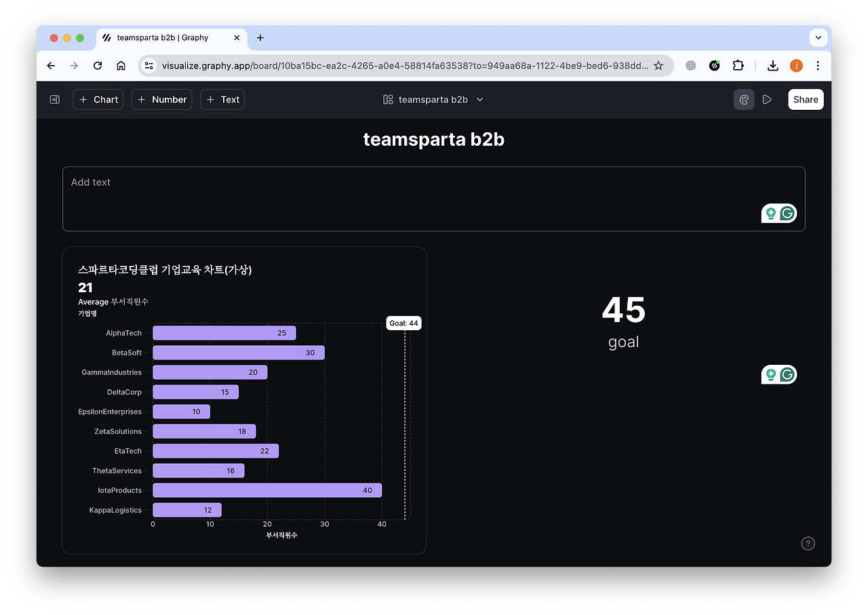Screen dimensions: 868x615
Task: Add a new Text block
Action: [x=222, y=100]
